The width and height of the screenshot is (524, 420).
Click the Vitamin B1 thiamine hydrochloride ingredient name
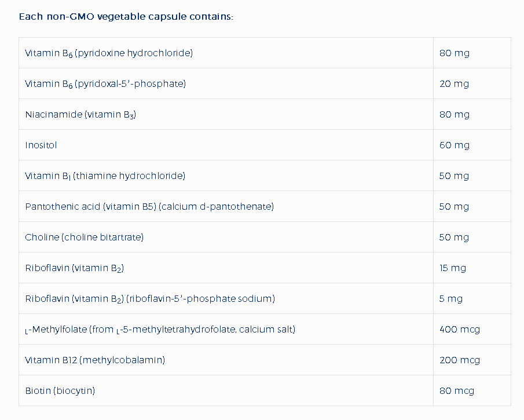[x=105, y=176]
